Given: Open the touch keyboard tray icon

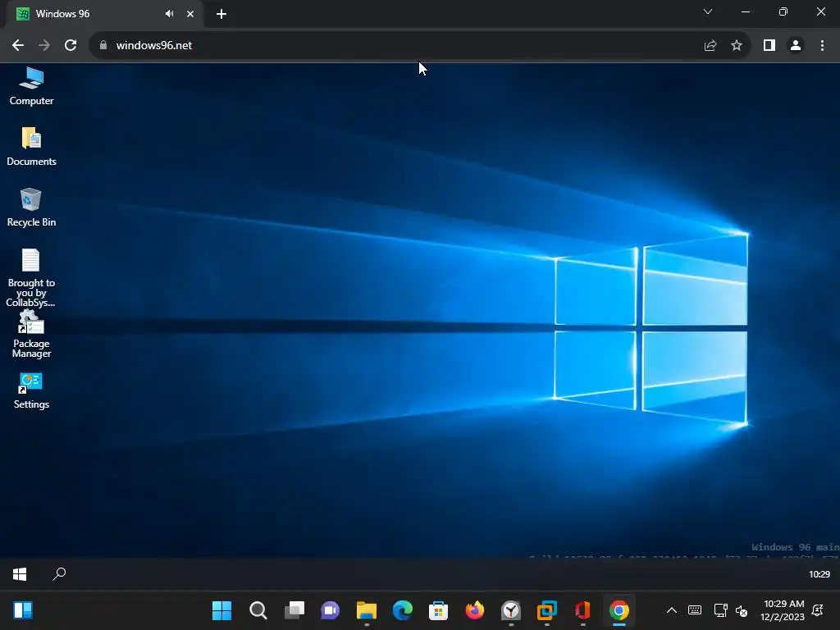Looking at the screenshot, I should click(695, 610).
